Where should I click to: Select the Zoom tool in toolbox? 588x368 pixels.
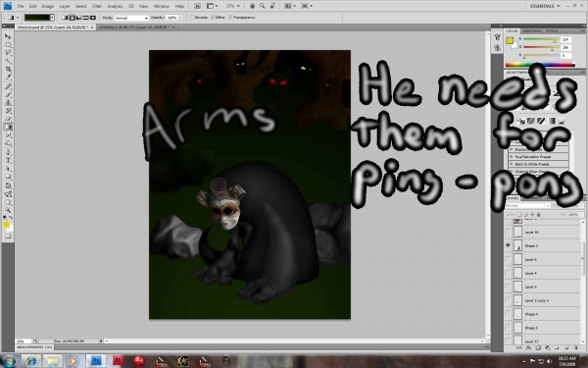point(8,210)
